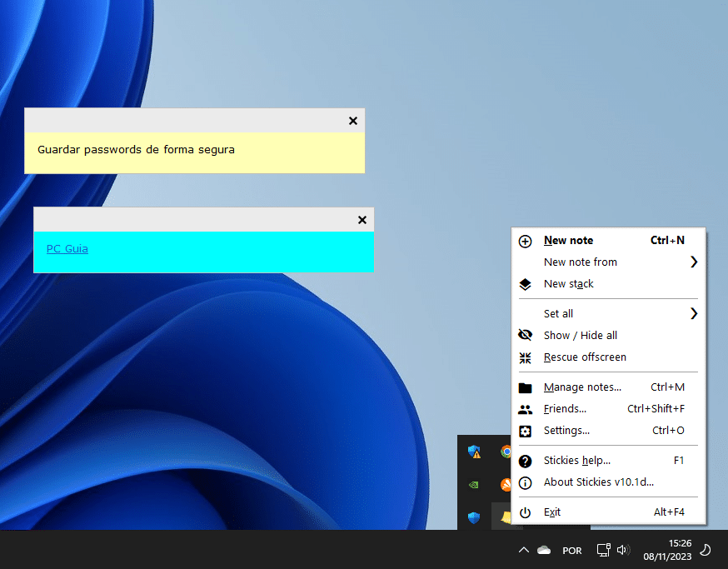Collapse hidden tray icons with the chevron
Viewport: 728px width, 569px height.
[x=523, y=550]
